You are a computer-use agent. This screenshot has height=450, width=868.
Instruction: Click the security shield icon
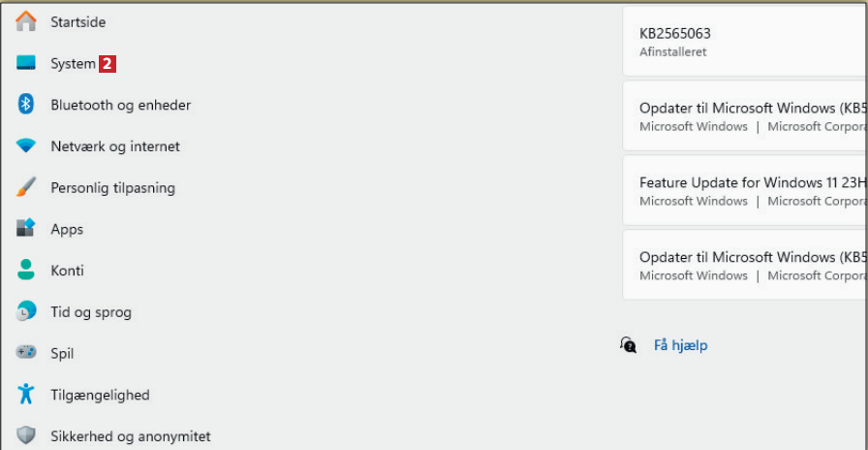(26, 436)
